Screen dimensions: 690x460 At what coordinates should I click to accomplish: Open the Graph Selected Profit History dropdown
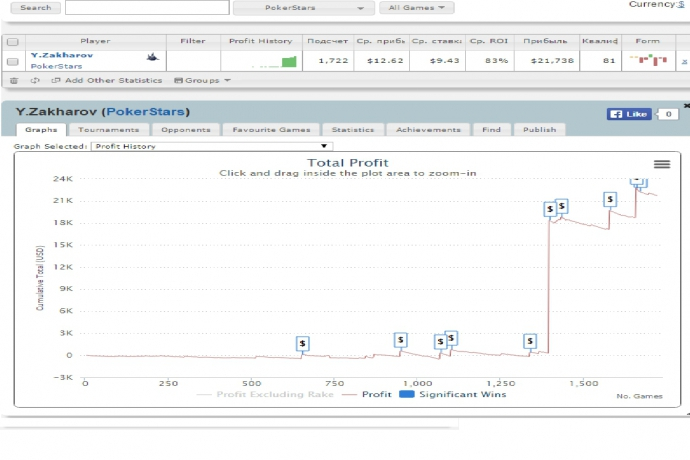[x=212, y=146]
